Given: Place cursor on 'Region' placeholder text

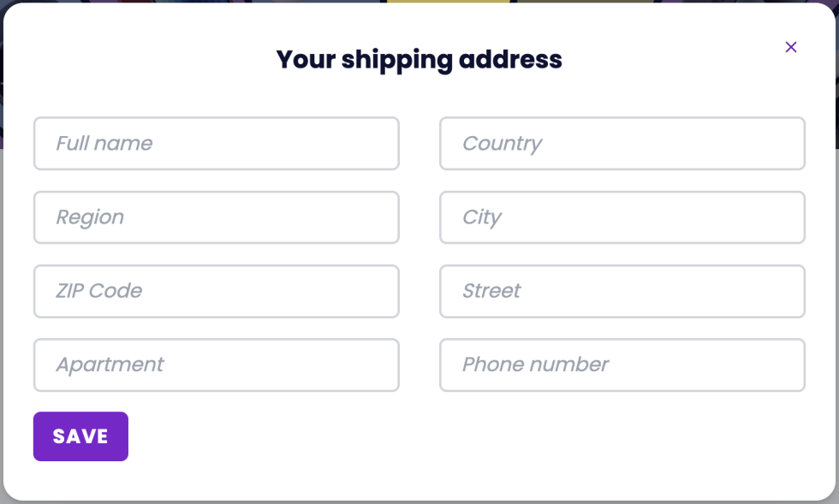Looking at the screenshot, I should pyautogui.click(x=90, y=217).
